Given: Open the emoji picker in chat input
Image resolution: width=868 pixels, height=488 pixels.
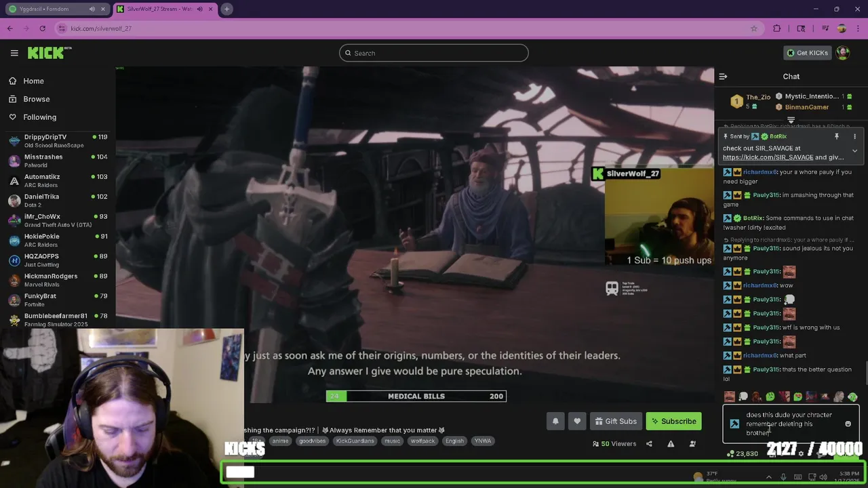Looking at the screenshot, I should [x=848, y=424].
